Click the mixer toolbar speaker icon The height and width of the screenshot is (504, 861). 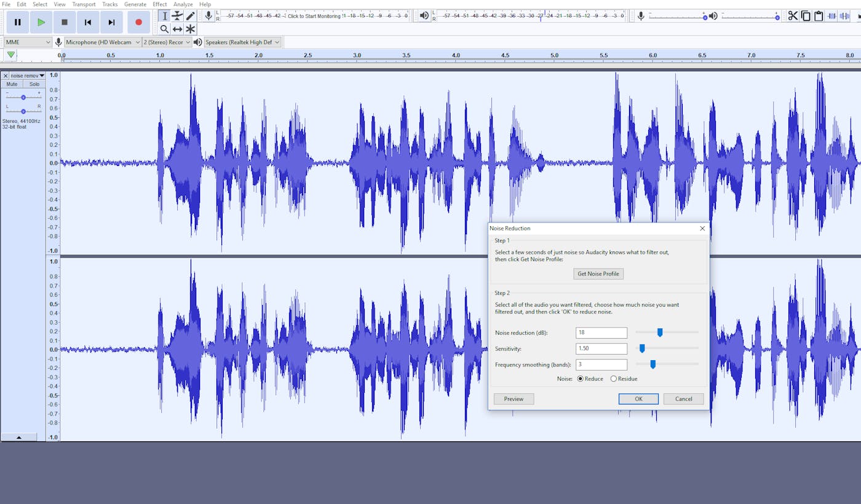[713, 16]
